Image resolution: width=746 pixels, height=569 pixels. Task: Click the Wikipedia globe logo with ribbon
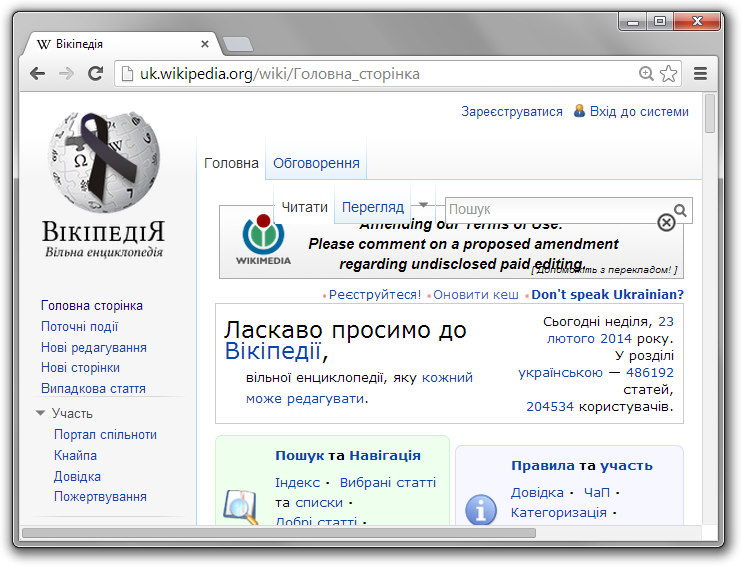[104, 162]
